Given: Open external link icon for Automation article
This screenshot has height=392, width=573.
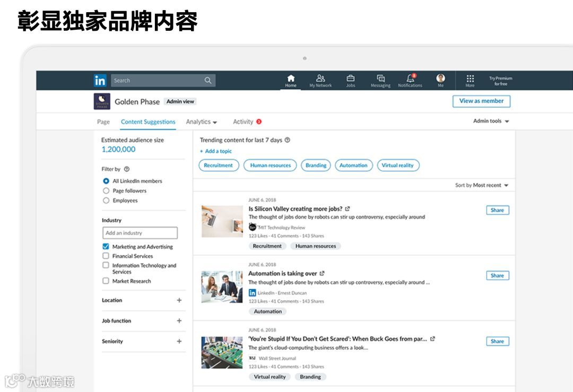Looking at the screenshot, I should pos(322,273).
